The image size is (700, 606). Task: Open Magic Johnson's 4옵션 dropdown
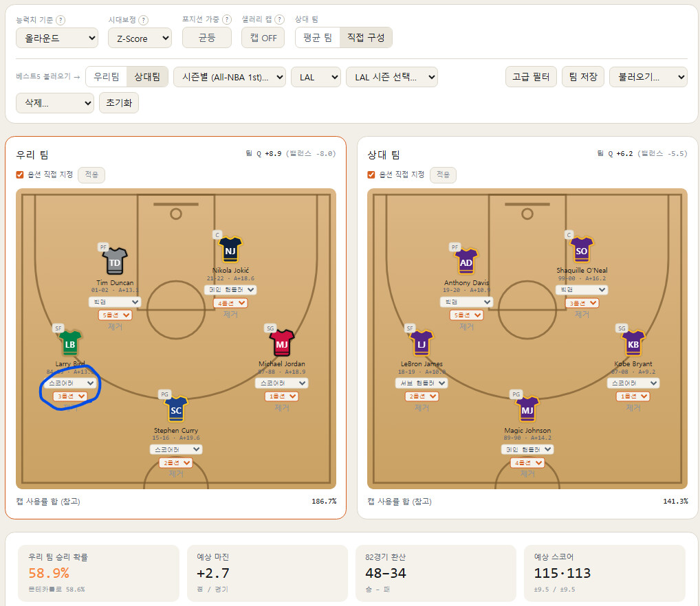pos(527,463)
